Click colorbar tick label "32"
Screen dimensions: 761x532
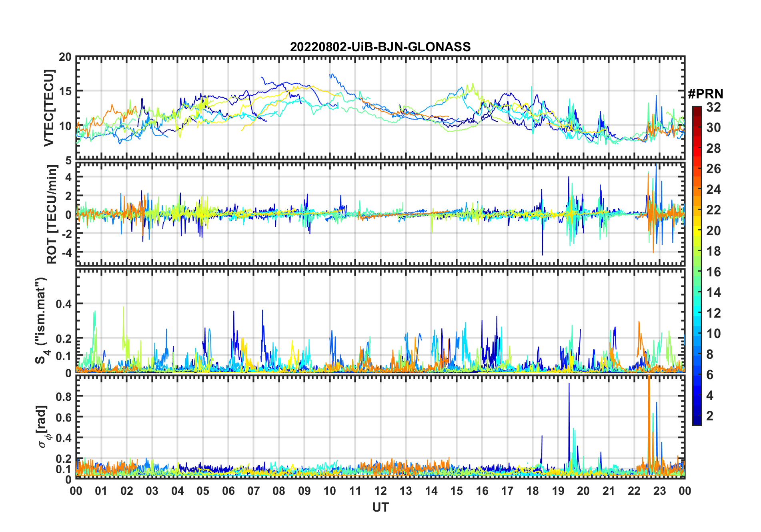click(x=713, y=107)
